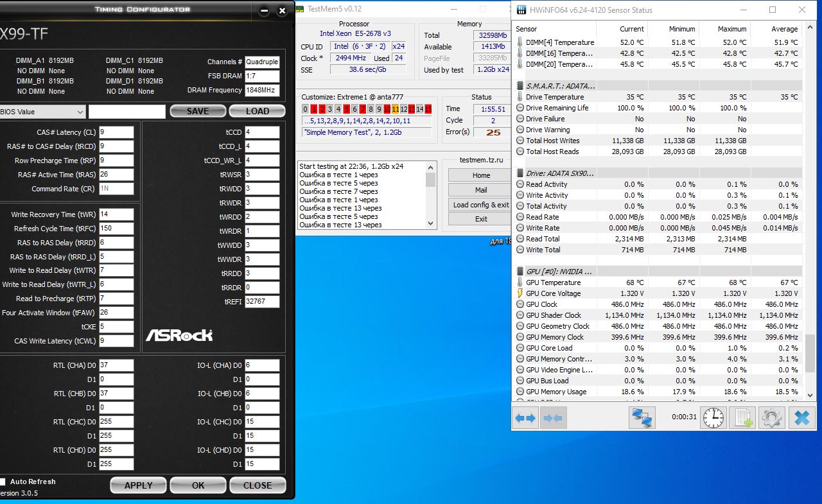Screen dimensions: 822x504
Task: Click the Home button in TestMem5
Action: (481, 175)
